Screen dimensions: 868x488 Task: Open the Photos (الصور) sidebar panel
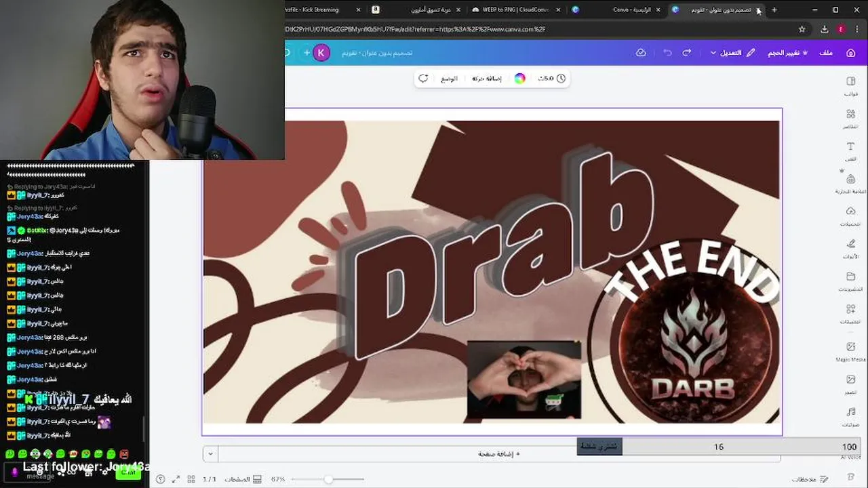coord(851,384)
